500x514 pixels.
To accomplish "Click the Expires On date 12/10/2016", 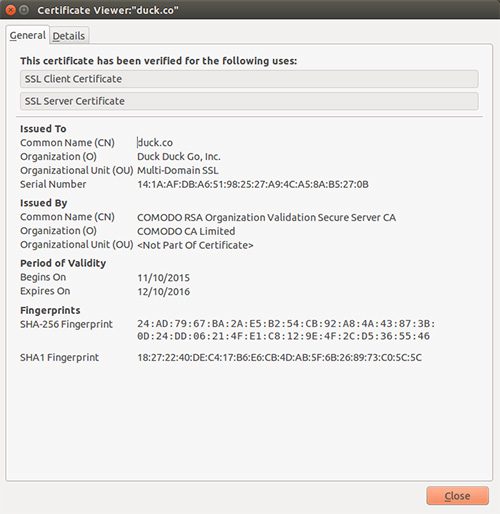I will [x=163, y=292].
